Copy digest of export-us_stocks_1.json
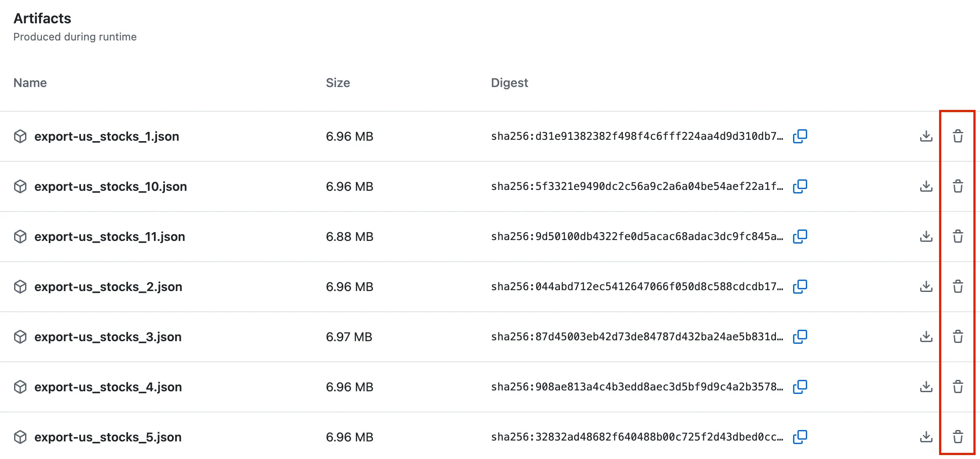The width and height of the screenshot is (980, 459). pos(800,136)
